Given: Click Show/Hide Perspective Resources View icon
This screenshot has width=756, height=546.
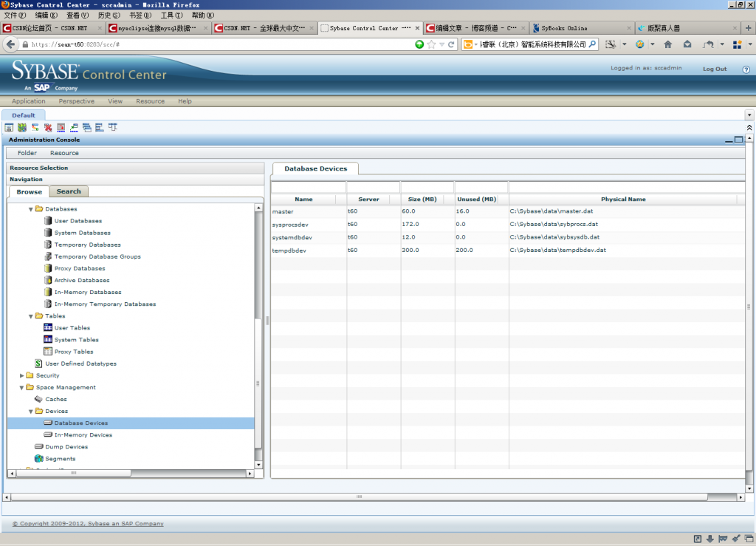Looking at the screenshot, I should click(9, 127).
